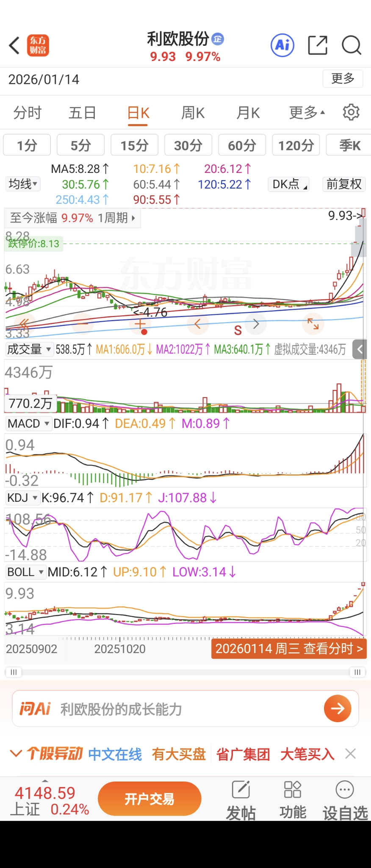Screen dimensions: 371x868
Task: Tap the enterprise badge beside 利欧股份
Action: [218, 39]
